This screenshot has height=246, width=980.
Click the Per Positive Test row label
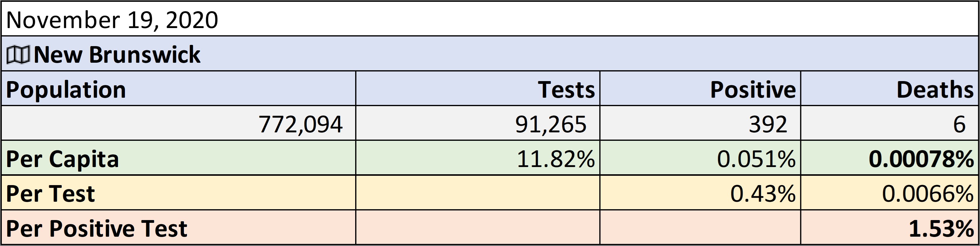pyautogui.click(x=178, y=227)
